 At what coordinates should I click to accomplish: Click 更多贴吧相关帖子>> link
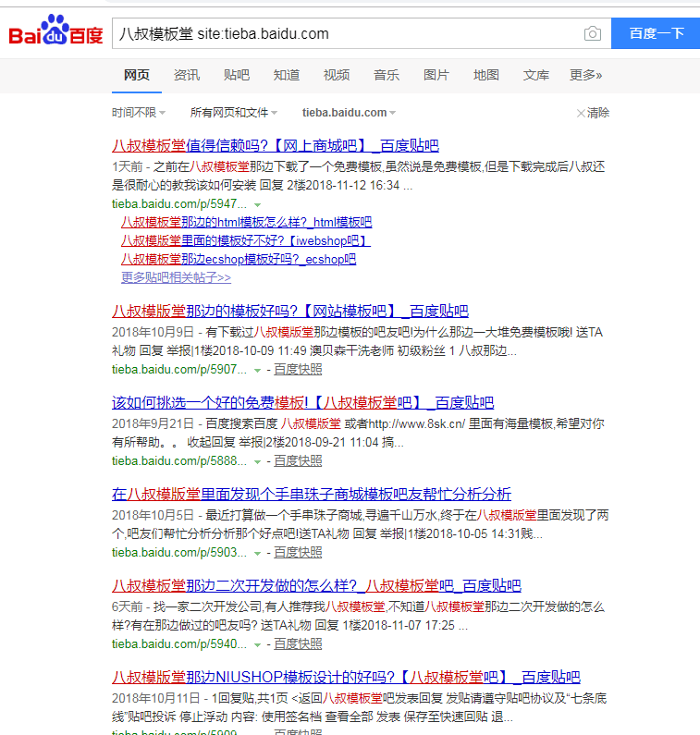click(x=176, y=277)
